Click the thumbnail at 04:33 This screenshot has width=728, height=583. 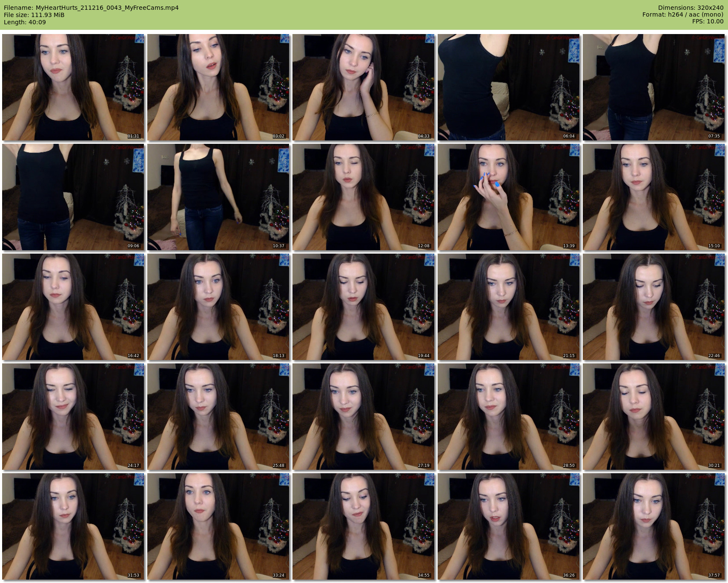364,87
